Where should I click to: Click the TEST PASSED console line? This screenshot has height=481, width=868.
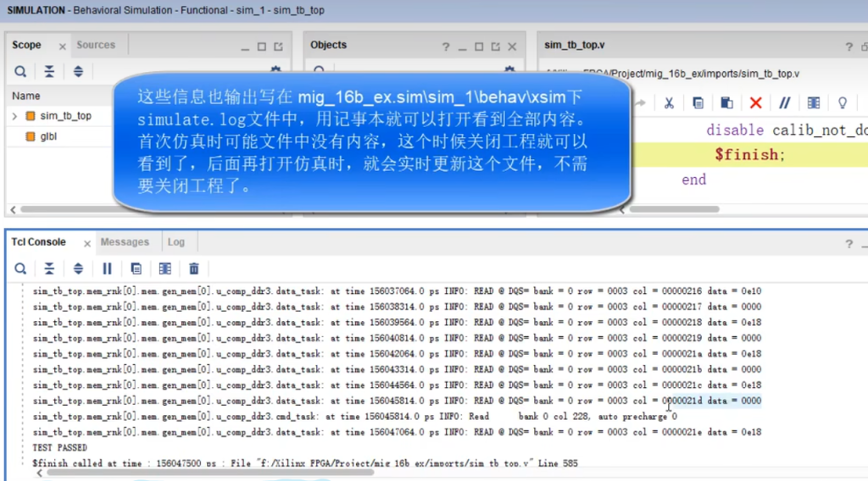[60, 448]
